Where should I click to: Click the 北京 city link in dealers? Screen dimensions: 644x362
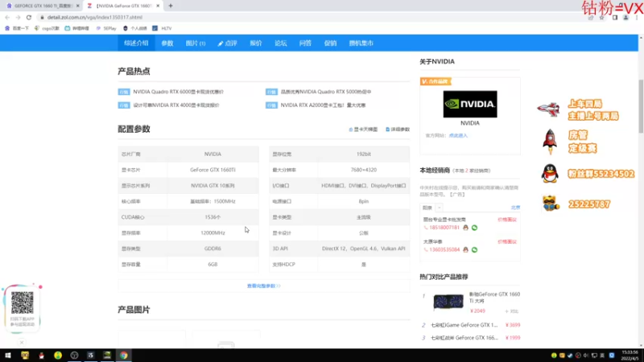(515, 208)
